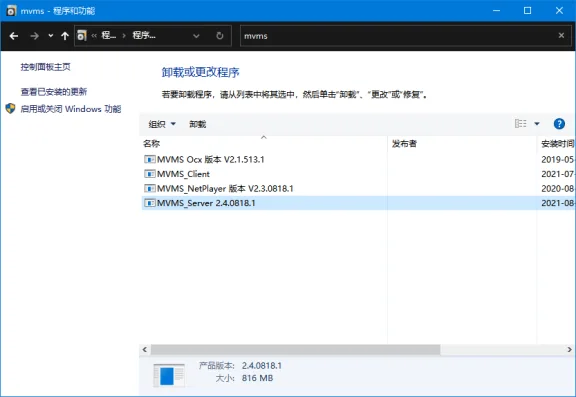Select MVMS_Server 2.4.0818.1 entry
This screenshot has width=576, height=397.
pos(206,203)
